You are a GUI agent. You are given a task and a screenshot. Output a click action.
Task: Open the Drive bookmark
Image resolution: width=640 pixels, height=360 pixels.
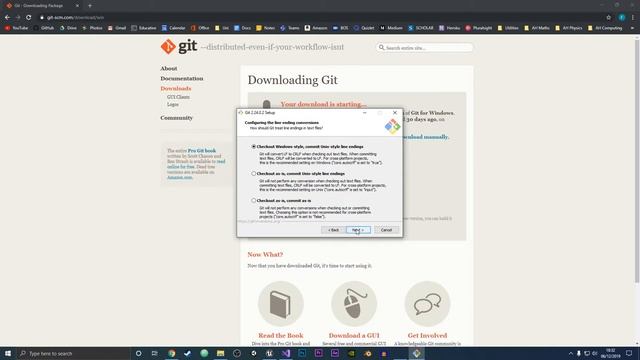pos(68,28)
